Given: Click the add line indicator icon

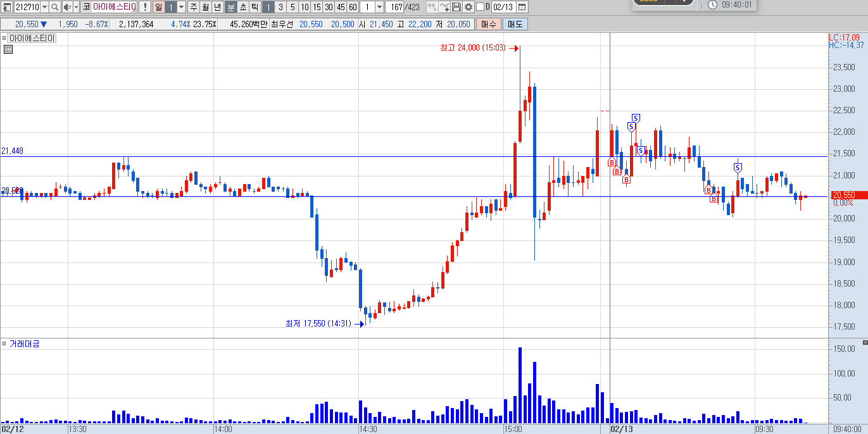Looking at the screenshot, I should click(x=444, y=7).
